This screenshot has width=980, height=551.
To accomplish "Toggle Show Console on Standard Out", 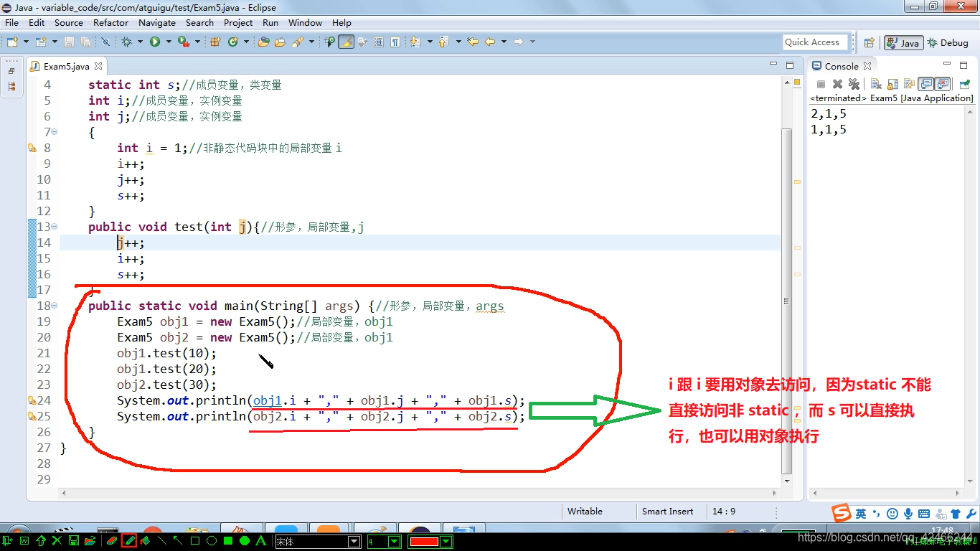I will click(x=926, y=85).
